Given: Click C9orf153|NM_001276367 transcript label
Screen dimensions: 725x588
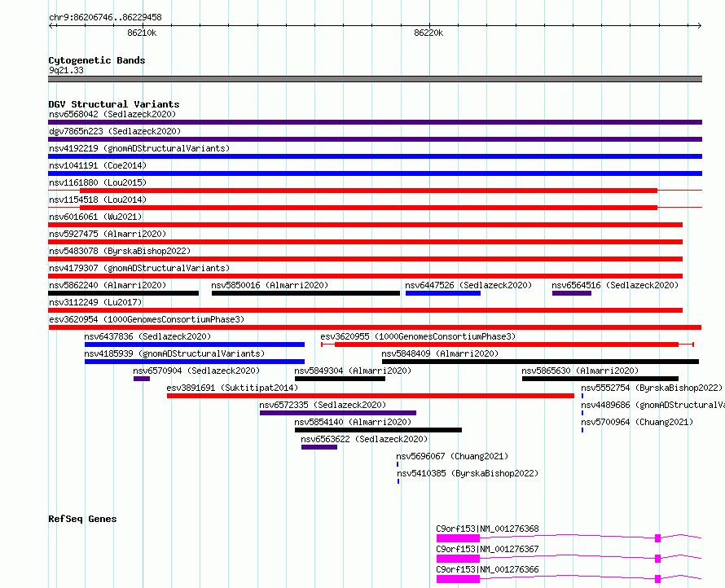Looking at the screenshot, I should tap(487, 549).
